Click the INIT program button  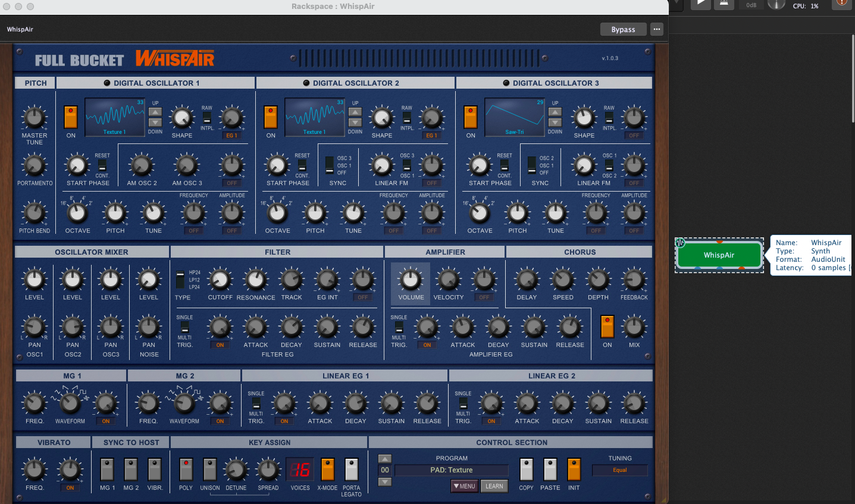pyautogui.click(x=574, y=469)
